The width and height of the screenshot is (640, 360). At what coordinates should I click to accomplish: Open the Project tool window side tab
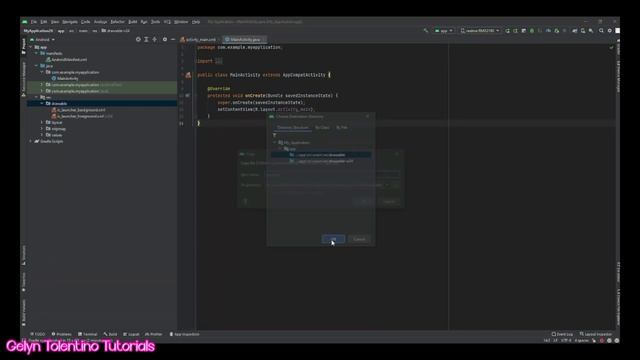(x=24, y=46)
